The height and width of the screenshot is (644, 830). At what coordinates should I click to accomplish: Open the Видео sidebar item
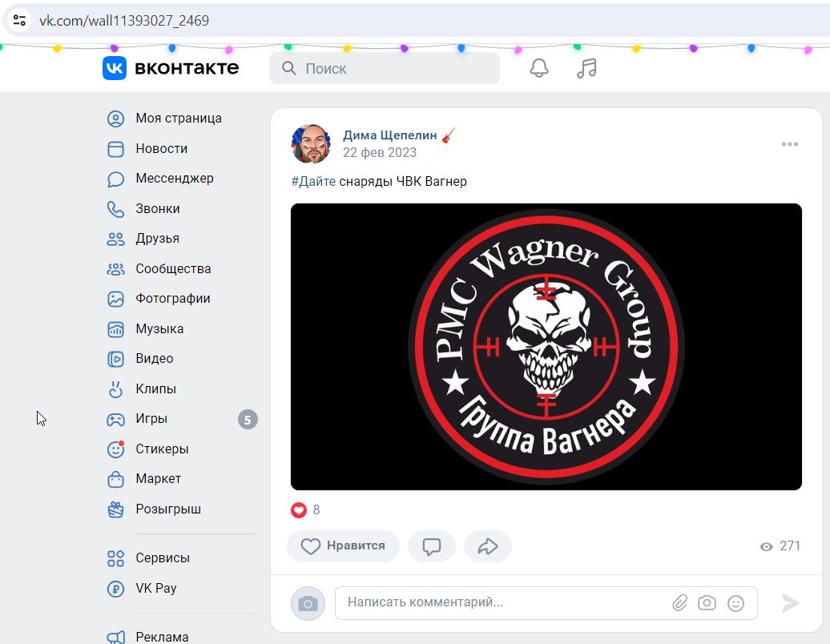click(154, 360)
